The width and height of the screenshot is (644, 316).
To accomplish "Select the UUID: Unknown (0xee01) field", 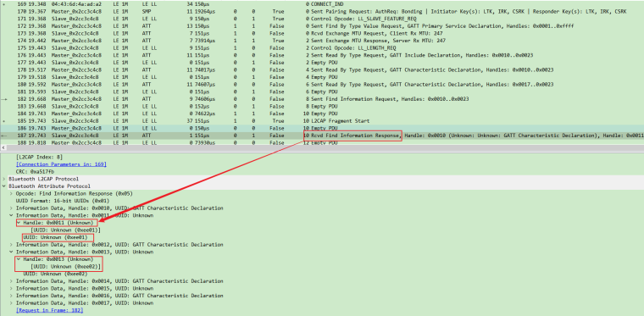I will (x=58, y=237).
